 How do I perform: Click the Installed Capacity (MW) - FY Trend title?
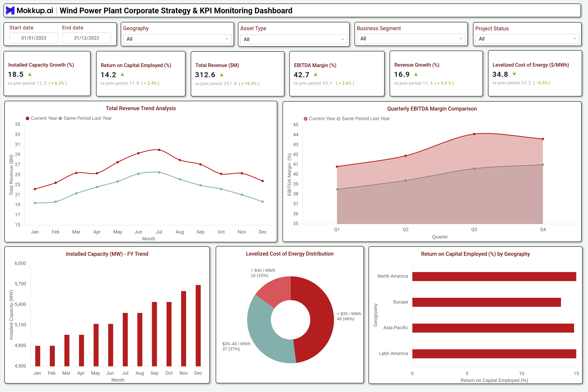point(107,254)
